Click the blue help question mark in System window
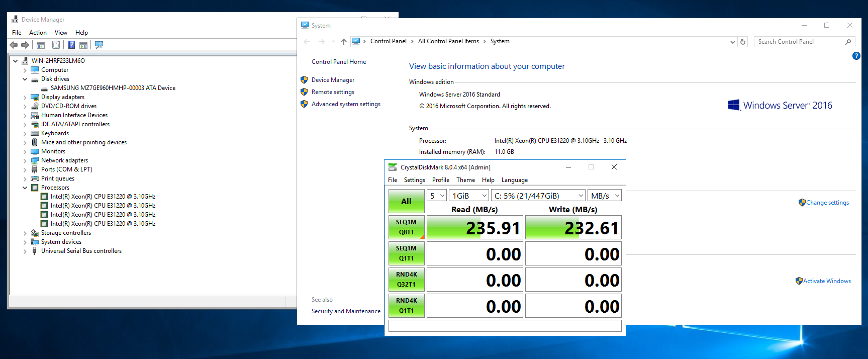 [x=856, y=56]
